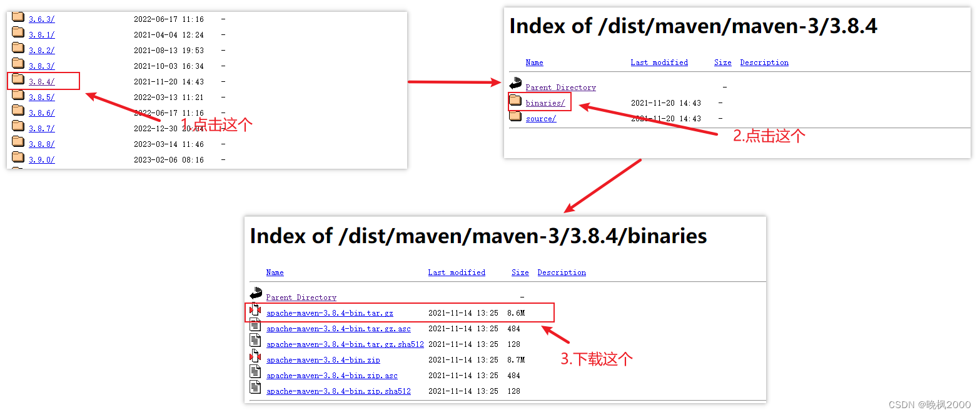The image size is (980, 415).
Task: Open the 3.8.3/ directory link
Action: [42, 66]
